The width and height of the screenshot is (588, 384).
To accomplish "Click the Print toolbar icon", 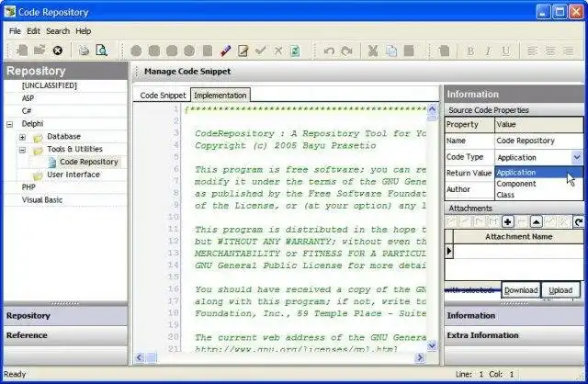I will pyautogui.click(x=84, y=51).
